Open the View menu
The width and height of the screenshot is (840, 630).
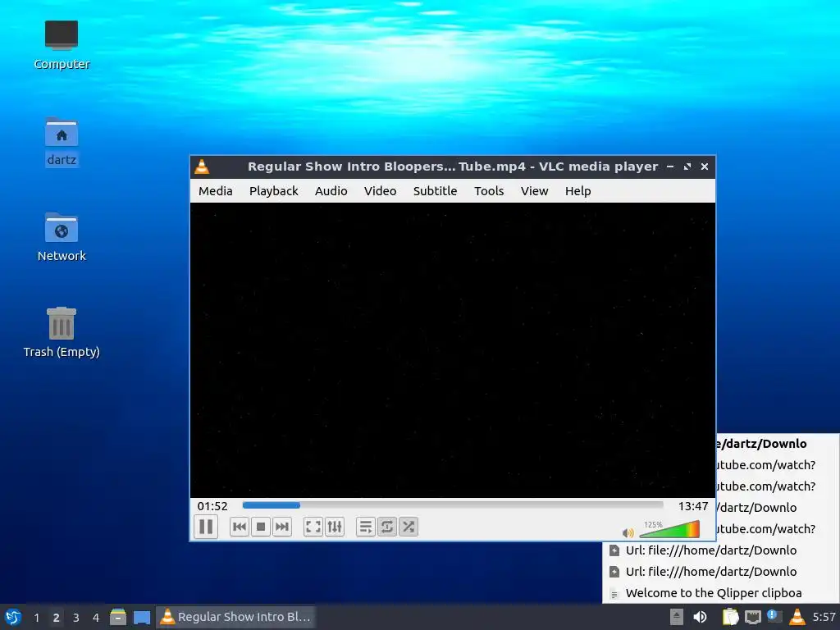(535, 190)
